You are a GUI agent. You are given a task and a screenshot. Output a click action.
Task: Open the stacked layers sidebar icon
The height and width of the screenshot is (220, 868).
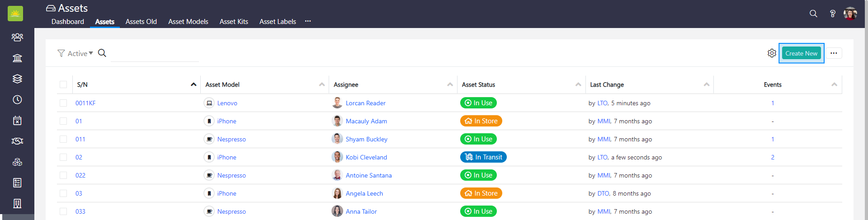(x=17, y=79)
